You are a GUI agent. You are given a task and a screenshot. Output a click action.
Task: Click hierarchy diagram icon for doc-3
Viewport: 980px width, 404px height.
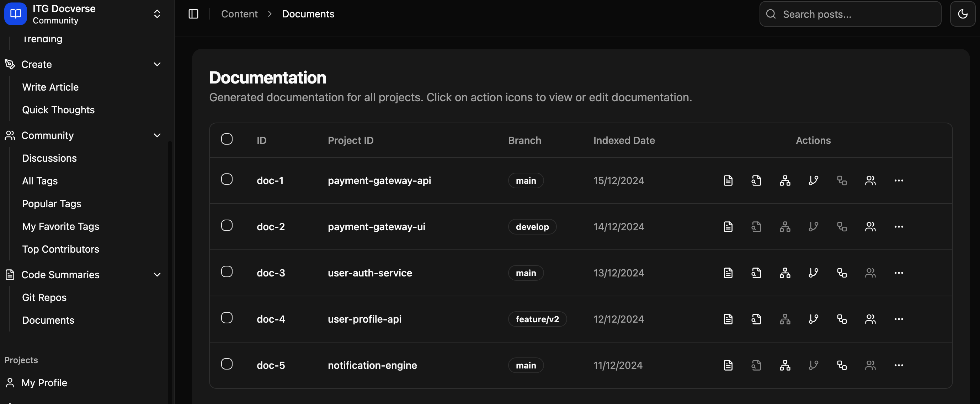pyautogui.click(x=785, y=273)
